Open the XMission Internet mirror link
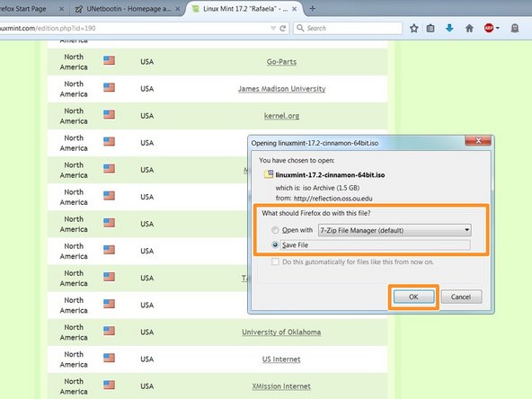532x399 pixels. 281,386
